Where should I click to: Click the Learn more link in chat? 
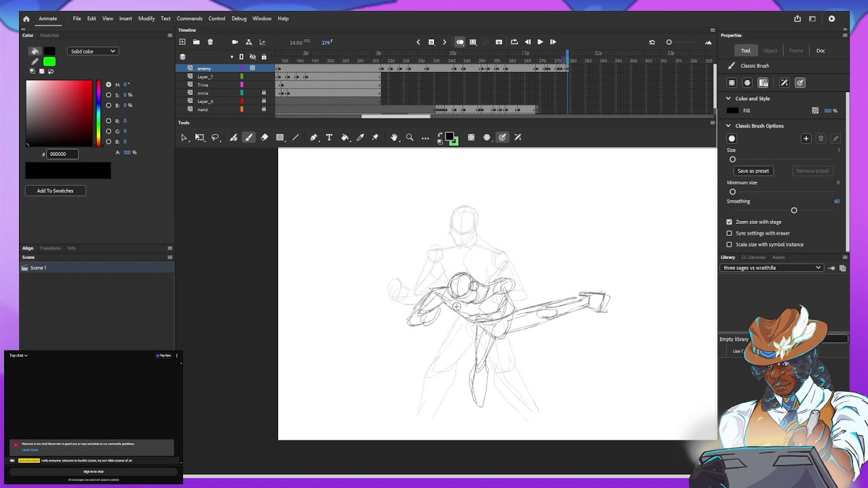30,450
